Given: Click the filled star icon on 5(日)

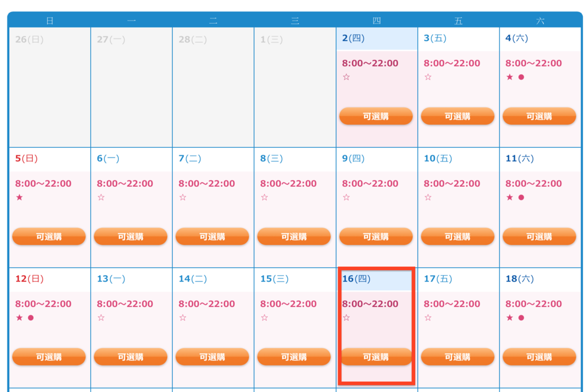Looking at the screenshot, I should 19,198.
